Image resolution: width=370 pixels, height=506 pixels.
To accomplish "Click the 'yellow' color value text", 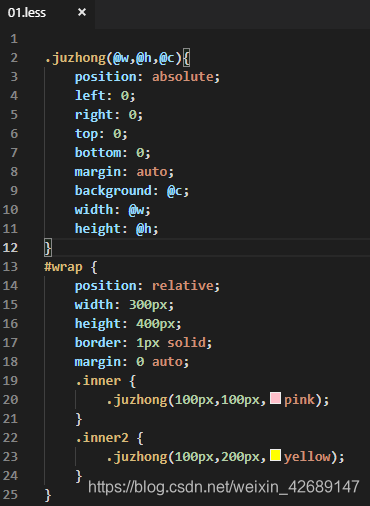I will 307,457.
